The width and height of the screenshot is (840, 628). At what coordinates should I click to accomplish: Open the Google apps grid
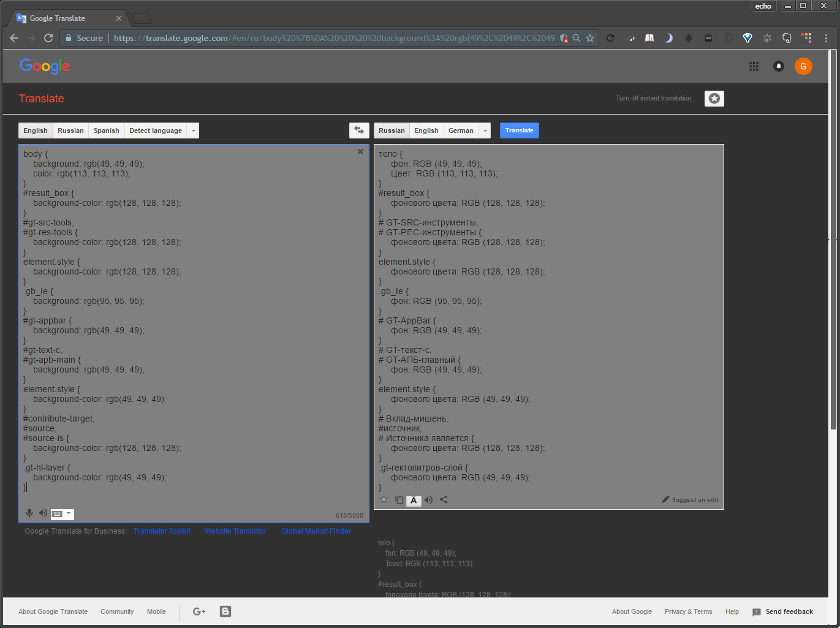click(x=754, y=66)
